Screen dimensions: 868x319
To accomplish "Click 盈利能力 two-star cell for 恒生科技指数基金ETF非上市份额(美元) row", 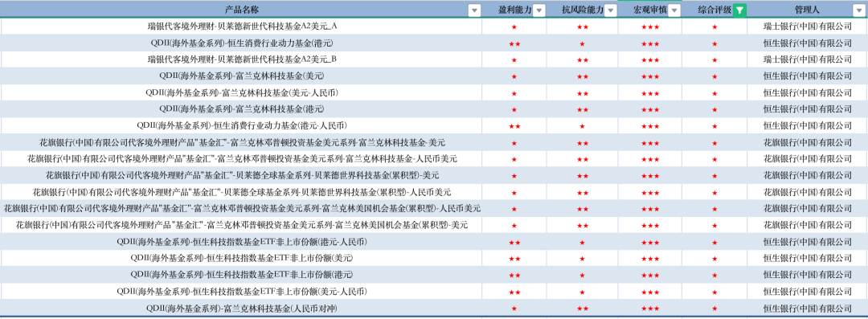I will click(x=514, y=258).
